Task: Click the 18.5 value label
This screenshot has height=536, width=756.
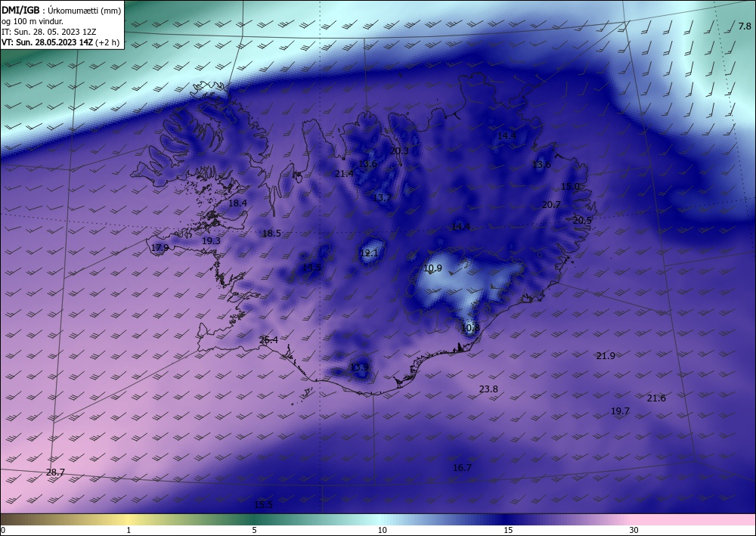Action: (x=271, y=234)
